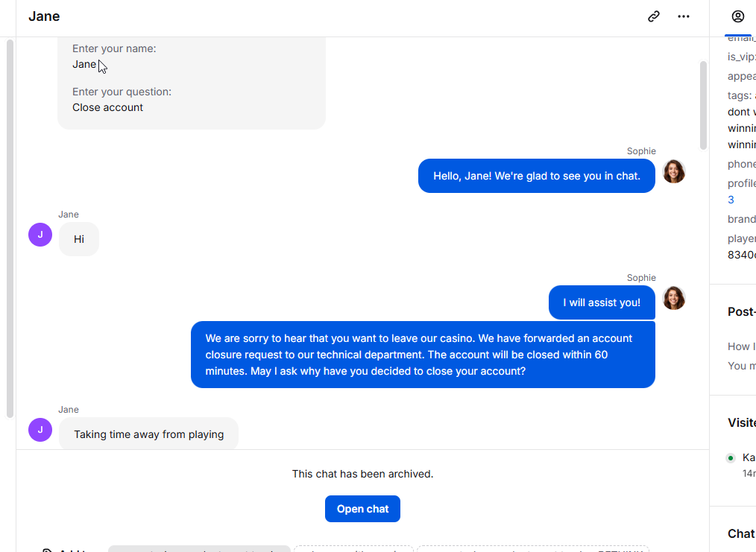Open the three-dot more options menu
The height and width of the screenshot is (552, 756).
tap(683, 16)
